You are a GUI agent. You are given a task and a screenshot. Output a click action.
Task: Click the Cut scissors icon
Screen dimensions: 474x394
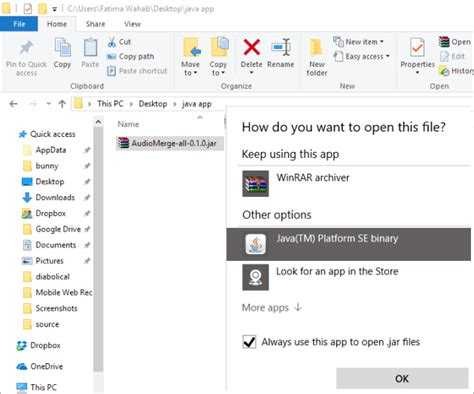point(112,42)
